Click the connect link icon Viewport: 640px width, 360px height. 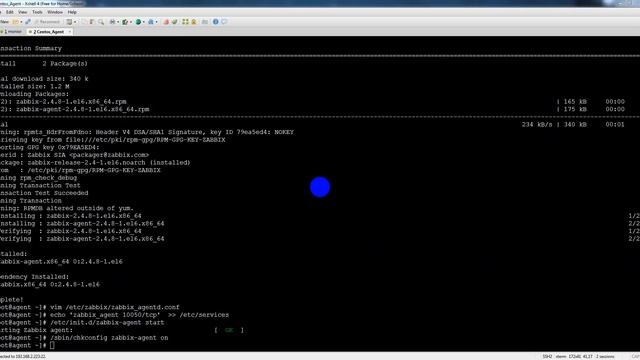pyautogui.click(x=28, y=22)
